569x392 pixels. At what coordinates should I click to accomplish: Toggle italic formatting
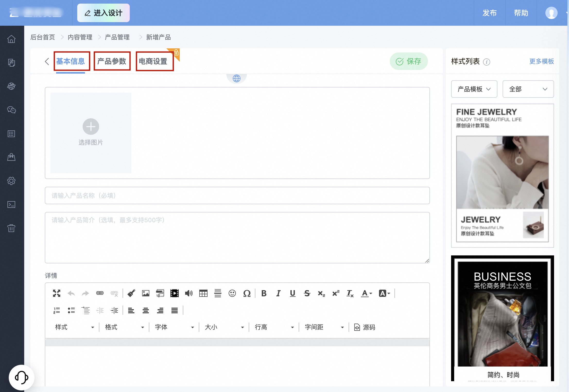tap(278, 293)
